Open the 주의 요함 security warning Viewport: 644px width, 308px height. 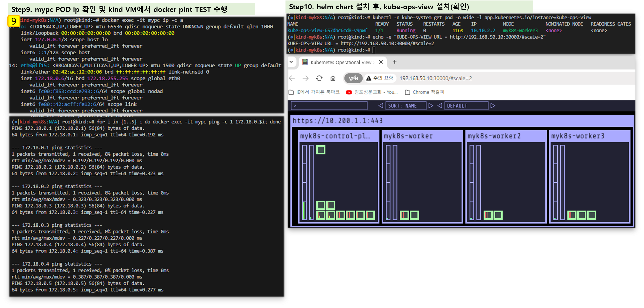(379, 78)
